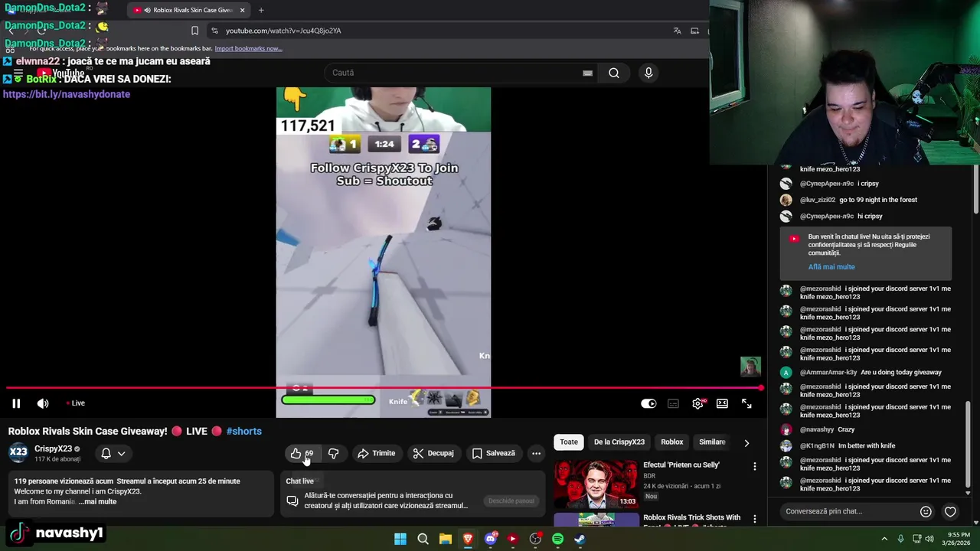Image resolution: width=980 pixels, height=551 pixels.
Task: Open Spotify from taskbar
Action: [557, 539]
